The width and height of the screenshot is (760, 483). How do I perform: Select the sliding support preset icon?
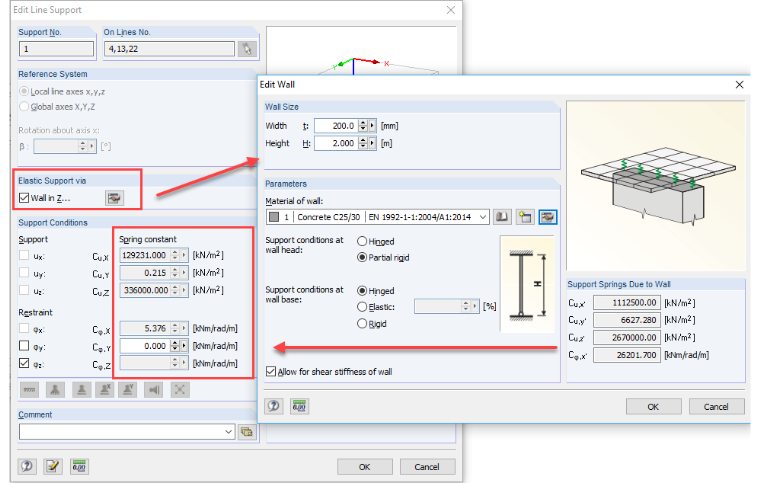[x=81, y=390]
